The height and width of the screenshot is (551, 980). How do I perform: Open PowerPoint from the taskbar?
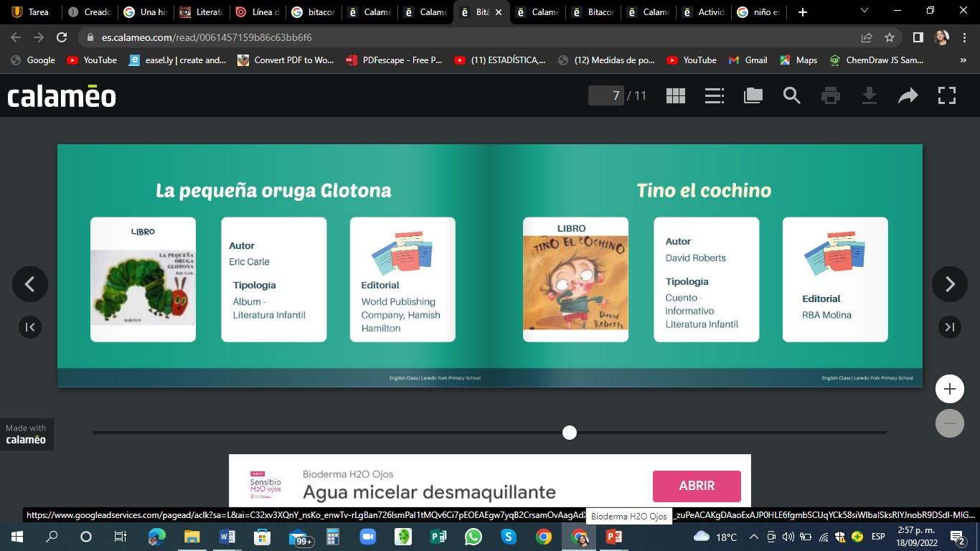click(x=614, y=537)
